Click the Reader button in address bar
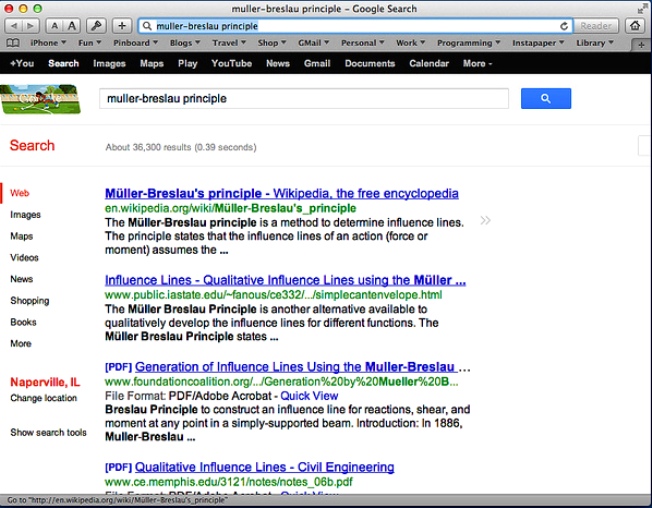Viewport: 652px width, 508px height. pyautogui.click(x=596, y=26)
